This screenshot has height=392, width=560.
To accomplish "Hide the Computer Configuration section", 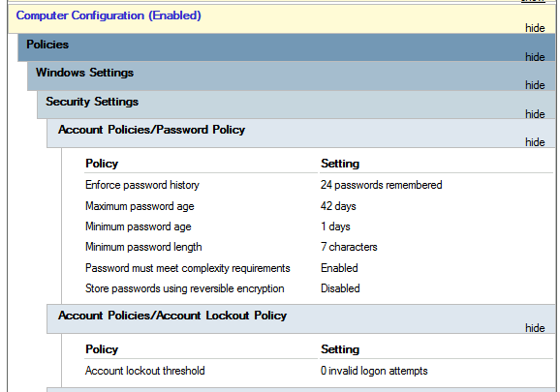I will point(535,28).
